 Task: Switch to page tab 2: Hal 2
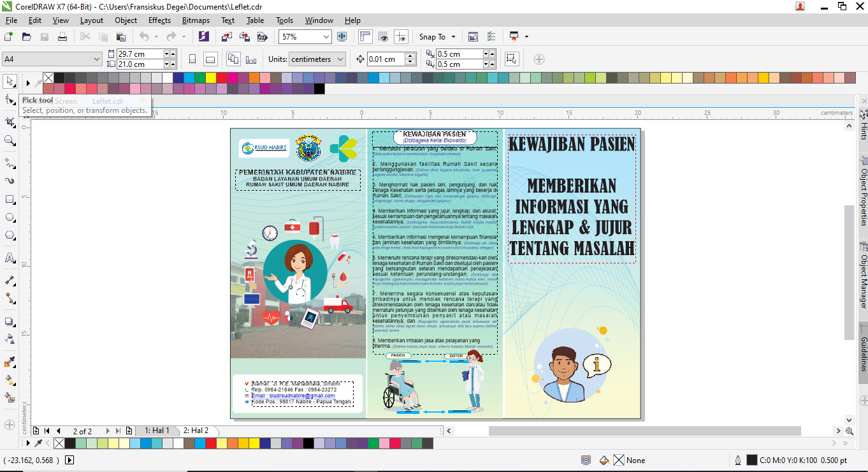pyautogui.click(x=196, y=431)
